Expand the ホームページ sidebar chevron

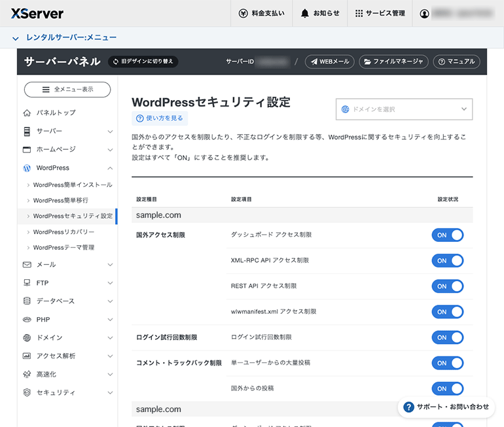[x=110, y=150]
